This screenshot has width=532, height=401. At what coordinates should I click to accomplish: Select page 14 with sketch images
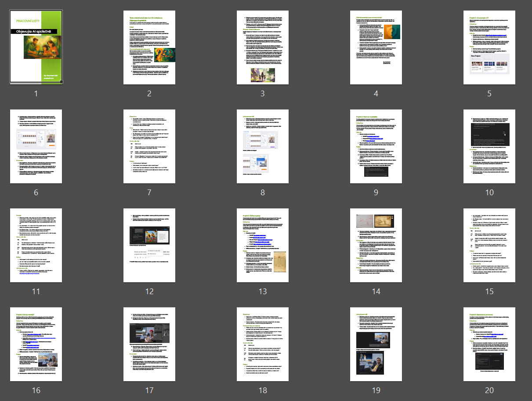coord(376,245)
